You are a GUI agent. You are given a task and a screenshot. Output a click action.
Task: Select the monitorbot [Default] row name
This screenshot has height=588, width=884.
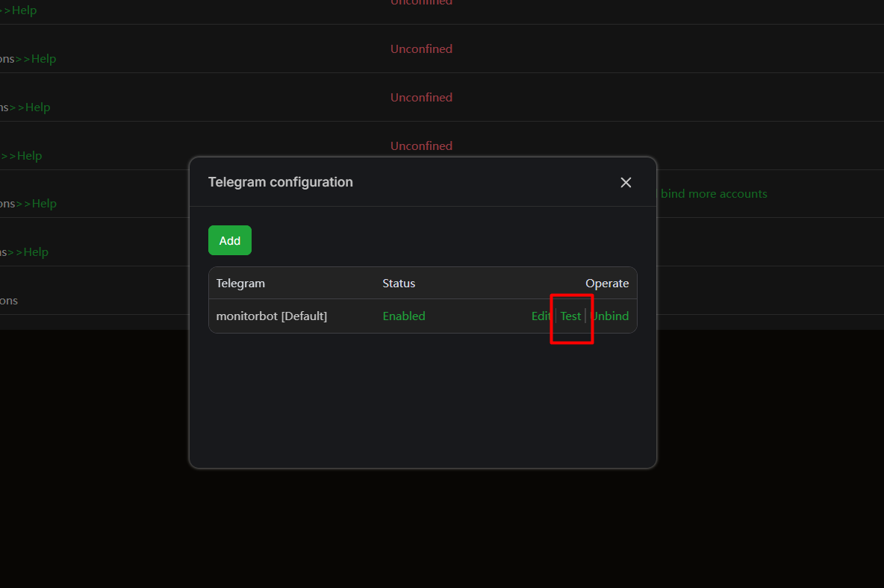pyautogui.click(x=271, y=316)
